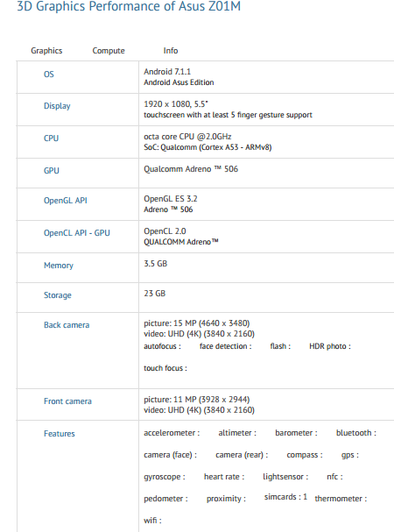
Task: Click the GPU row label
Action: coord(52,170)
